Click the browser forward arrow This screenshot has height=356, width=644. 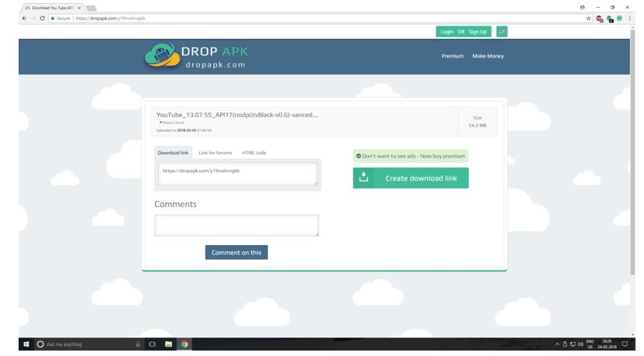(x=33, y=19)
